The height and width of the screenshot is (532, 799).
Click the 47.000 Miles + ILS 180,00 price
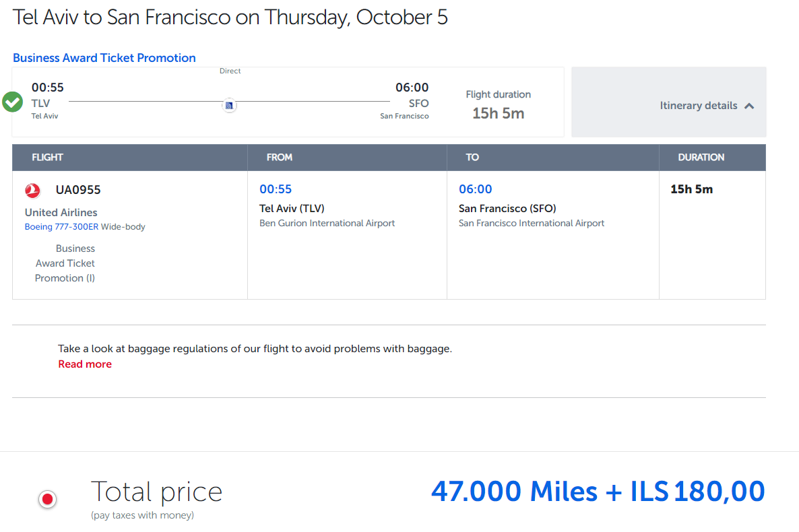598,491
